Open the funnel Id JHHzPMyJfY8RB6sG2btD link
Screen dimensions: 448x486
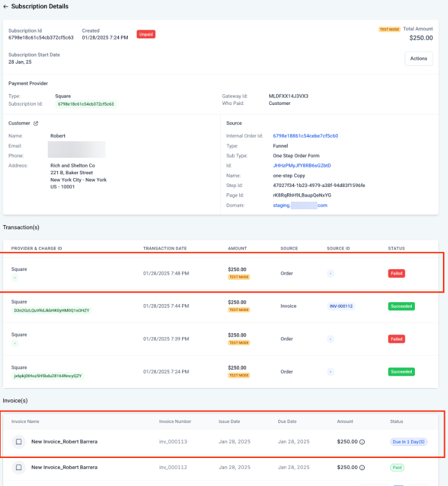302,165
